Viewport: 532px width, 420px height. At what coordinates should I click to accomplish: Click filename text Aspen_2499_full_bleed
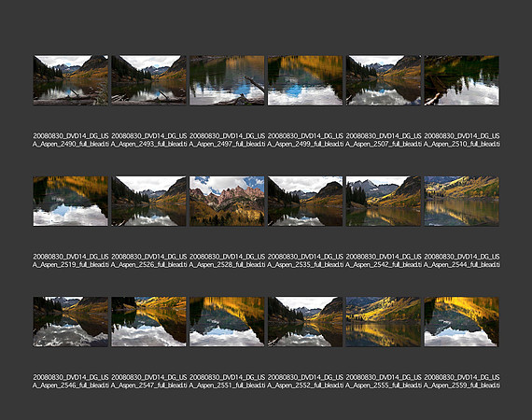[305, 140]
